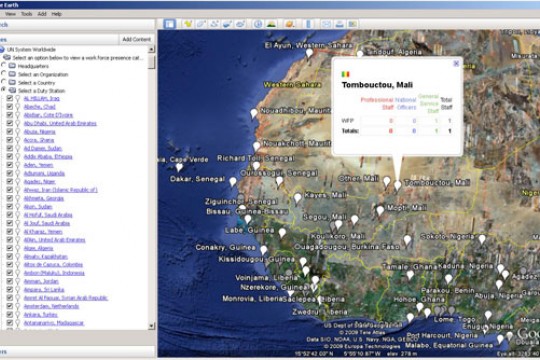Image resolution: width=540 pixels, height=360 pixels.
Task: Select the 'Select a Duty Station' radio button
Action: 3,90
